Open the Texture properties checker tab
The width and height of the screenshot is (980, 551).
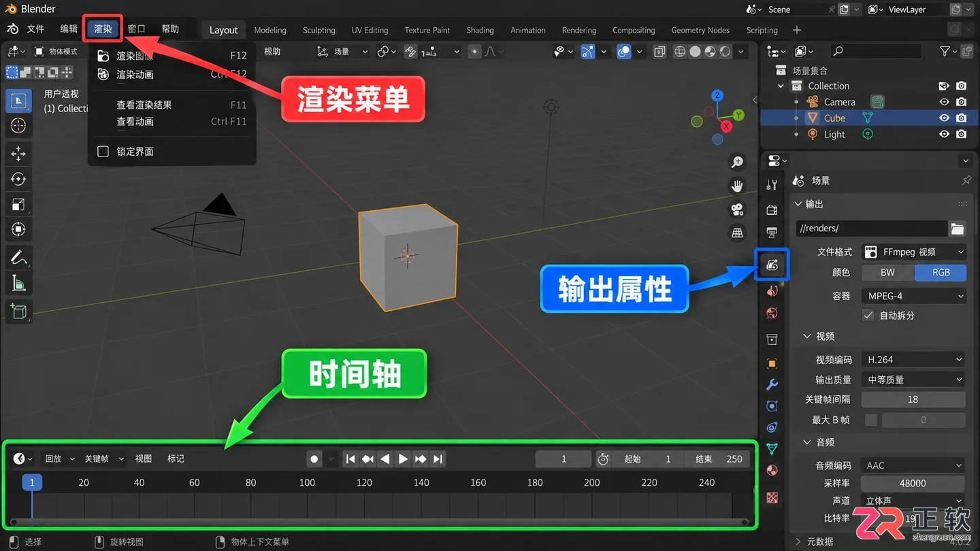[772, 497]
